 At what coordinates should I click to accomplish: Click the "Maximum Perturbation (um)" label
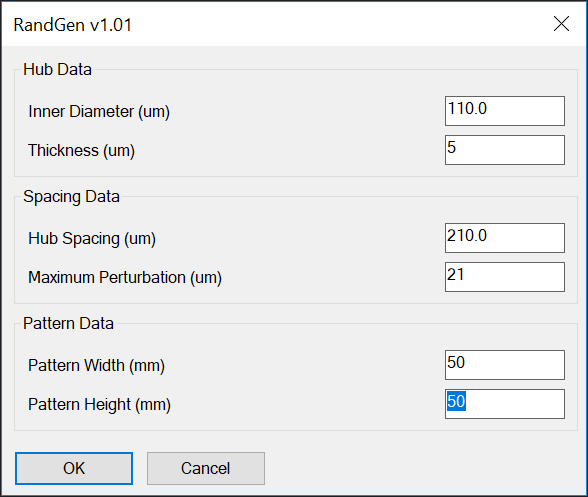[x=125, y=278]
